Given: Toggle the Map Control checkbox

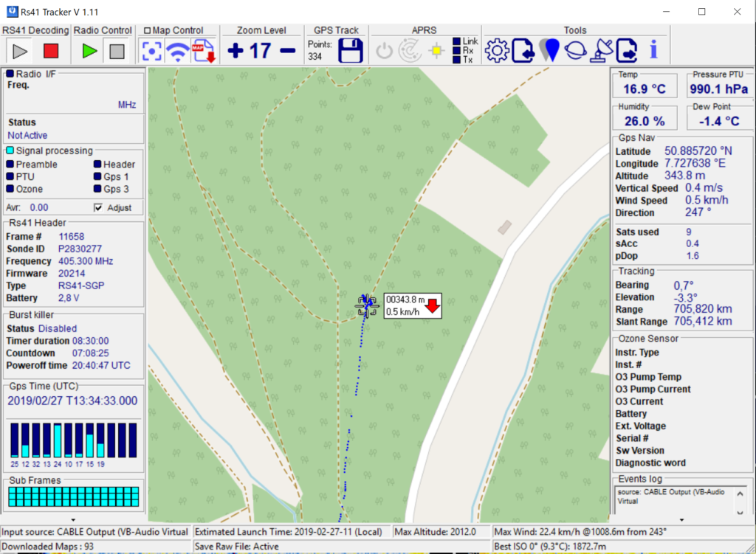Looking at the screenshot, I should (x=148, y=31).
